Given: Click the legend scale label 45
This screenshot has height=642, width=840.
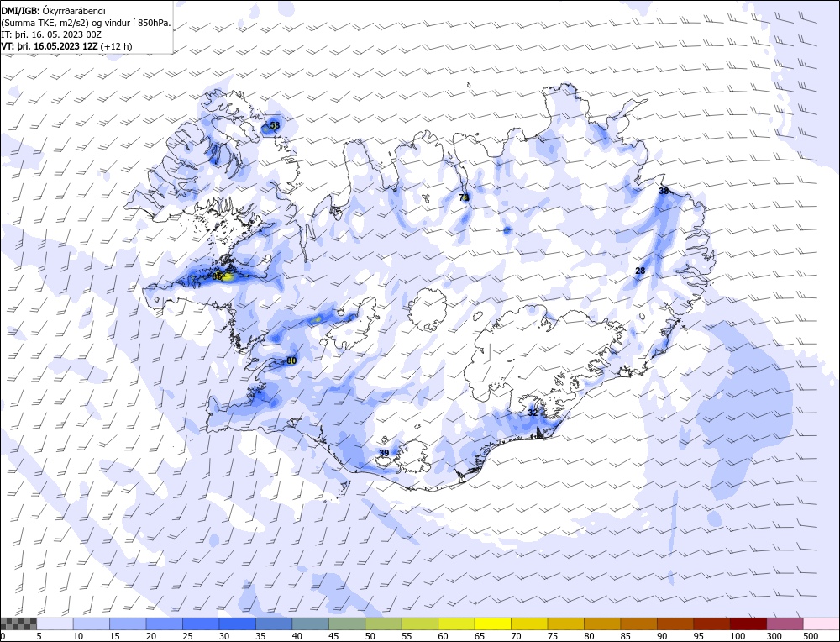Looking at the screenshot, I should click(x=333, y=636).
